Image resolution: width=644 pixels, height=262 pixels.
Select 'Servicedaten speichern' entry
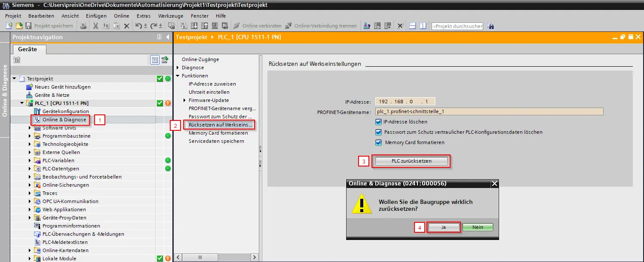216,141
